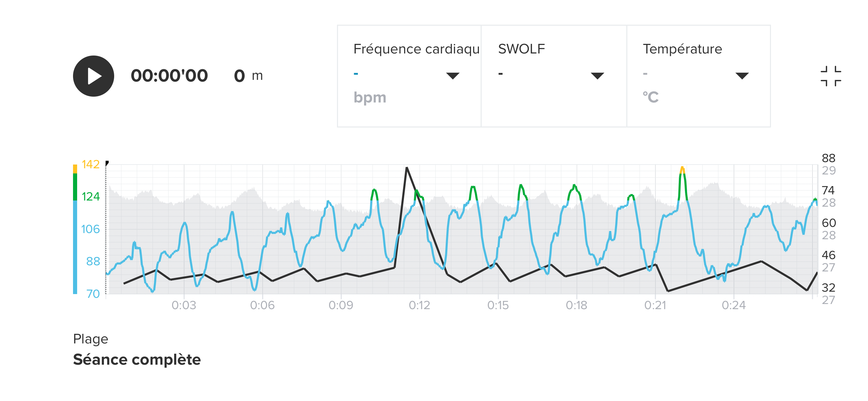
Task: Click the exit fullscreen icon
Action: pos(831,76)
